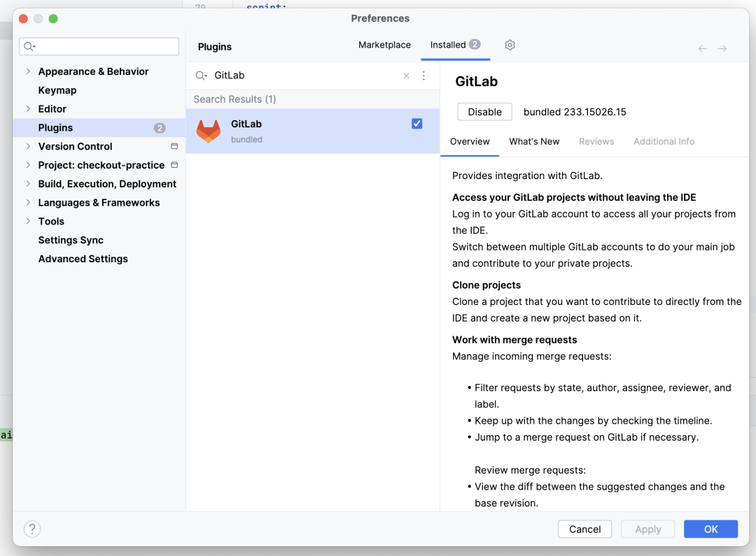Open the plugin search options menu
Image resolution: width=756 pixels, height=556 pixels.
pos(423,76)
